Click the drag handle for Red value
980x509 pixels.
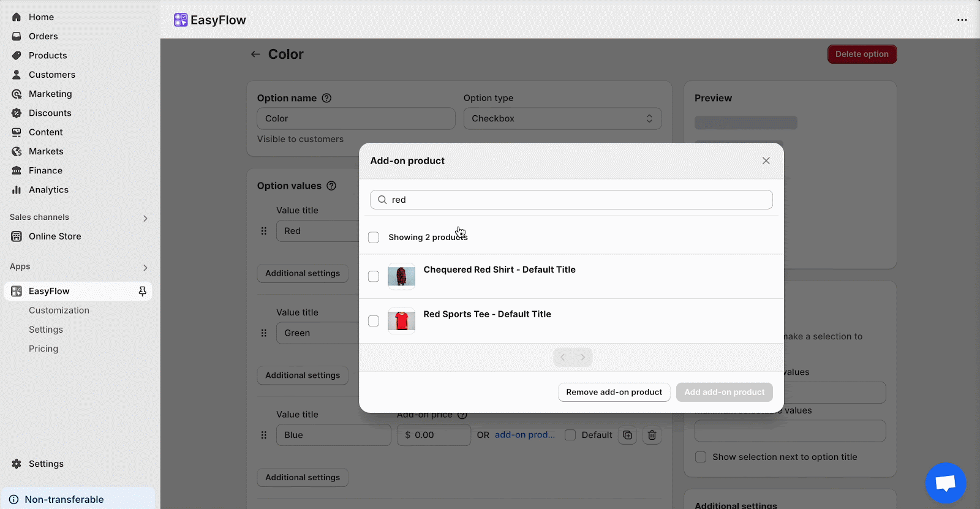tap(264, 231)
